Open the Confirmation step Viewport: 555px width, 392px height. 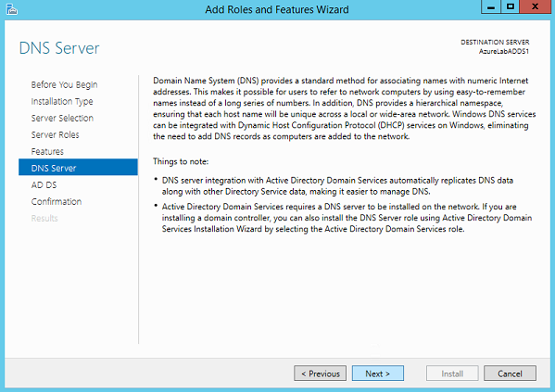click(57, 201)
